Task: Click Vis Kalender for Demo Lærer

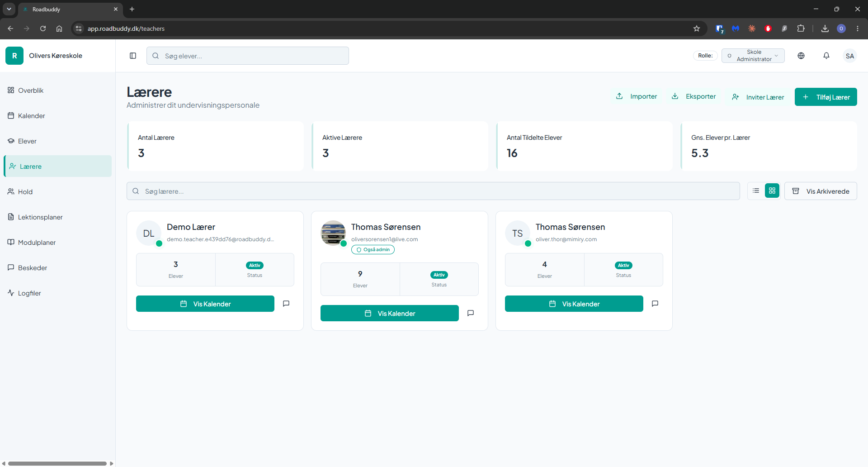Action: tap(205, 304)
